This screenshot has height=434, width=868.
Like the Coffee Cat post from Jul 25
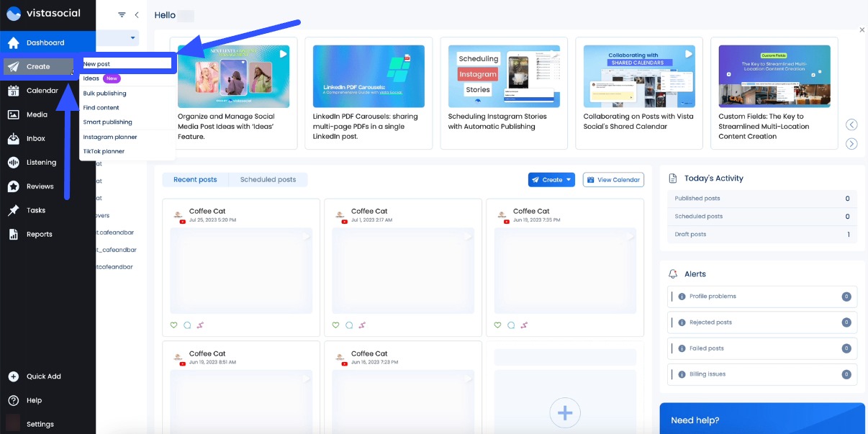click(x=173, y=325)
